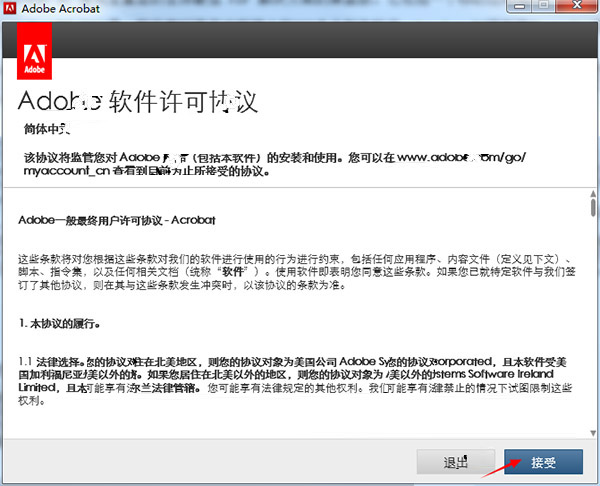
Task: Click paragraph starting '这些条款将对您'
Action: (x=297, y=272)
